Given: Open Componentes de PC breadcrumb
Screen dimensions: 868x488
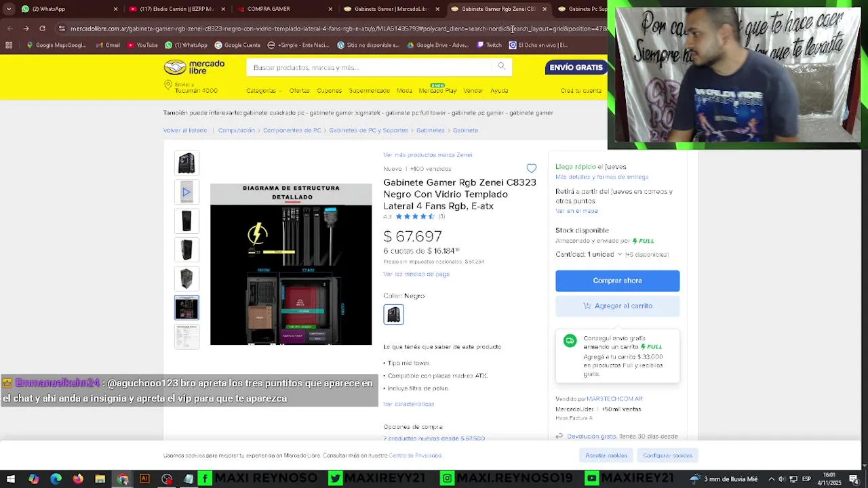Looking at the screenshot, I should coord(292,130).
